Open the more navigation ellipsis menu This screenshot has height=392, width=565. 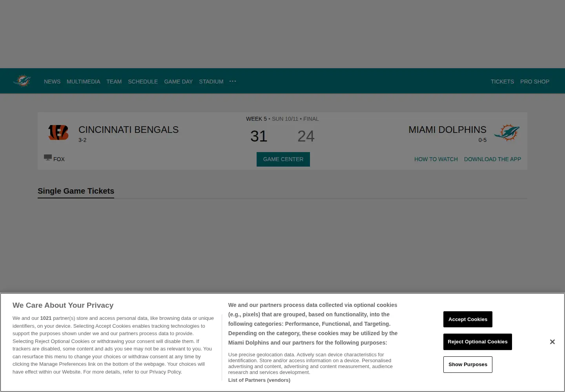coord(233,81)
